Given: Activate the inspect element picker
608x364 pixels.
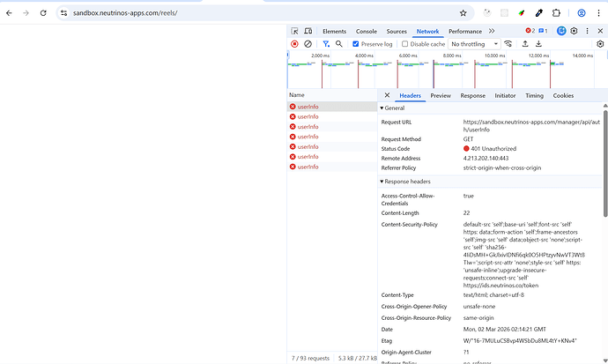Looking at the screenshot, I should click(294, 31).
